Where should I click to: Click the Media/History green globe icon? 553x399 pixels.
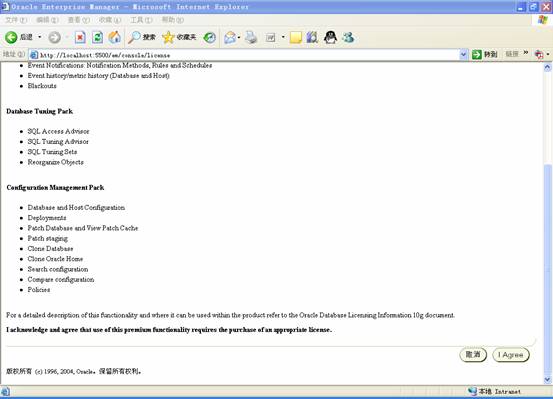(x=209, y=37)
